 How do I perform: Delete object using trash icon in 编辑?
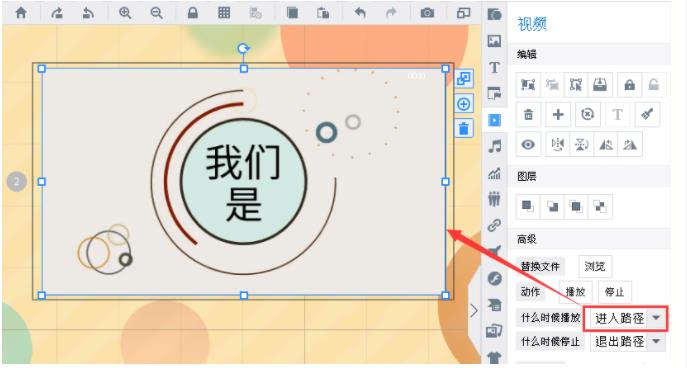[x=528, y=114]
